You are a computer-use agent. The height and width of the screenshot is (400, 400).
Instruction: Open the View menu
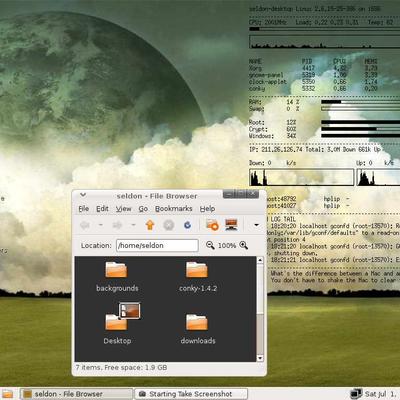[123, 209]
